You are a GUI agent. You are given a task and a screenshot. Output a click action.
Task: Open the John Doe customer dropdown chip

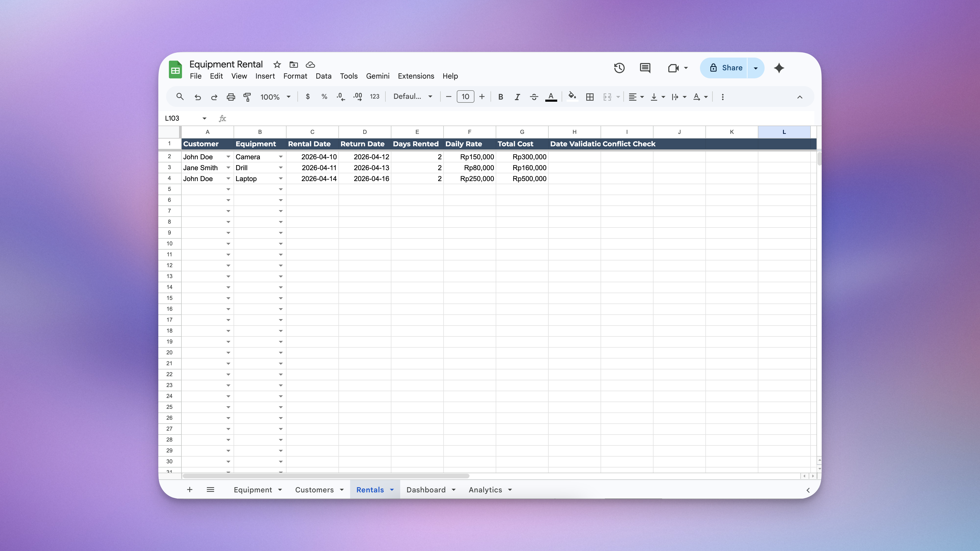pos(228,157)
